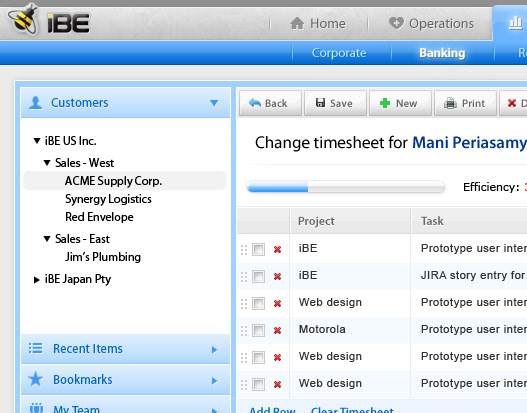
Task: Delete the second Web design row
Action: tap(277, 357)
